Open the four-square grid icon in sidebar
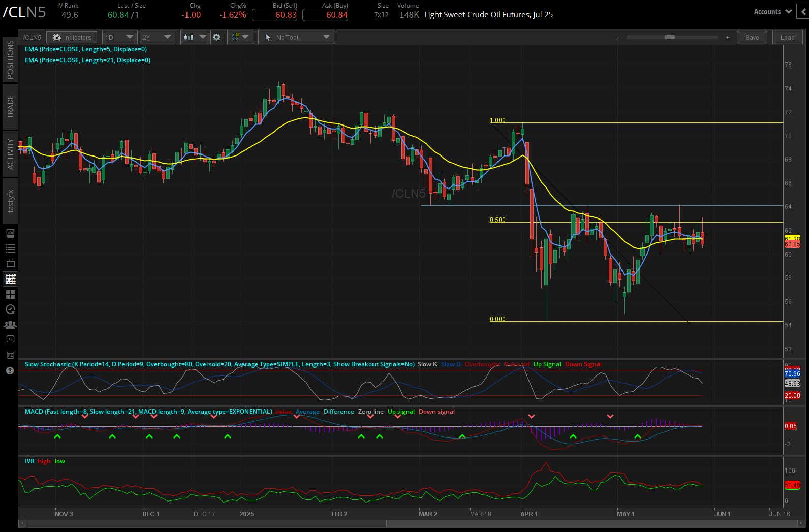Image resolution: width=809 pixels, height=532 pixels. pyautogui.click(x=10, y=294)
